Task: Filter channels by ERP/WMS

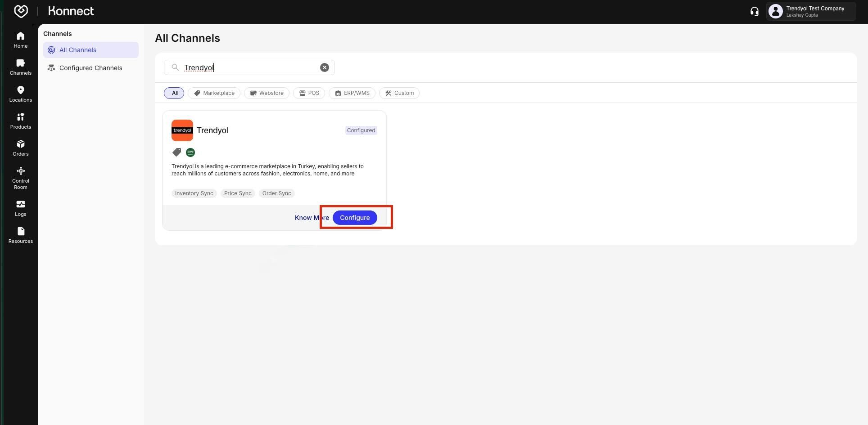Action: 352,93
